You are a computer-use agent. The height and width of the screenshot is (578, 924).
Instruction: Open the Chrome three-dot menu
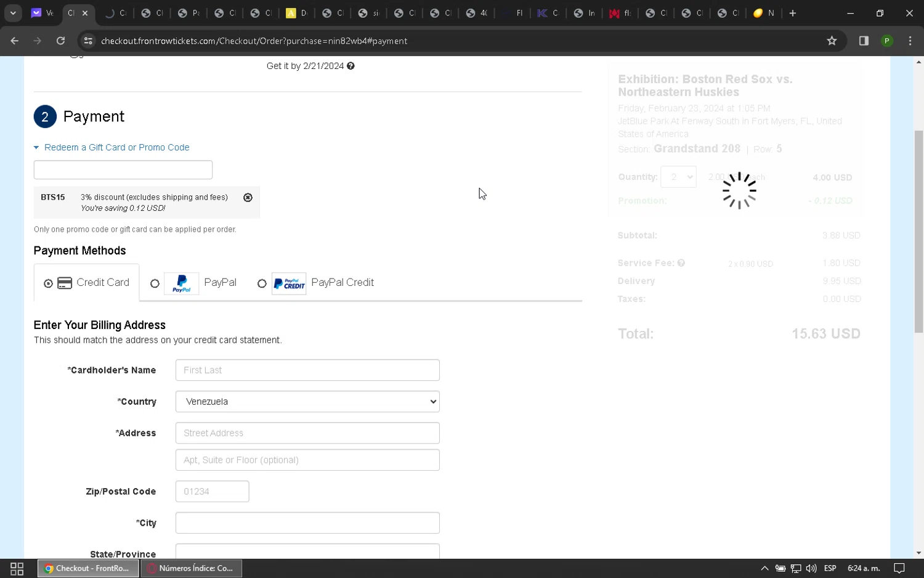[910, 41]
